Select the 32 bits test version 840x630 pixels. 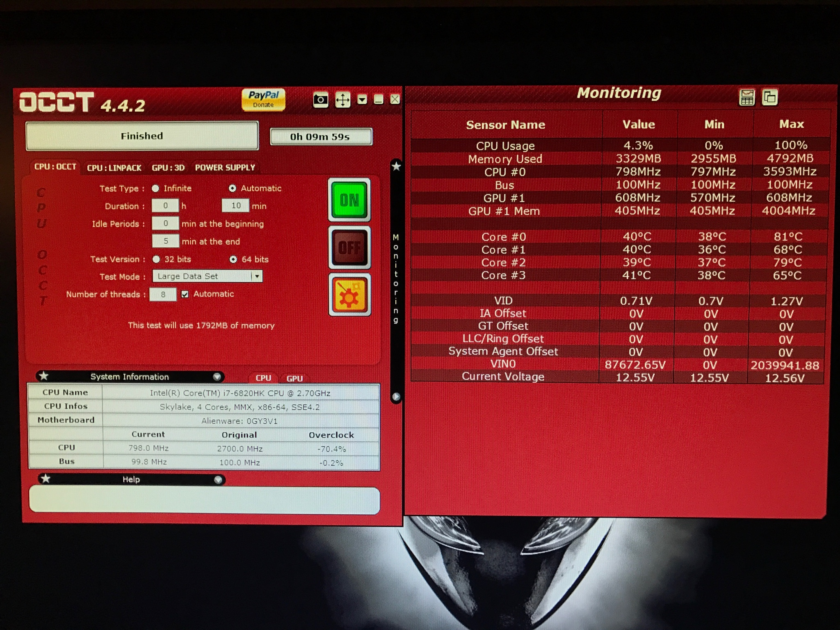(x=156, y=259)
